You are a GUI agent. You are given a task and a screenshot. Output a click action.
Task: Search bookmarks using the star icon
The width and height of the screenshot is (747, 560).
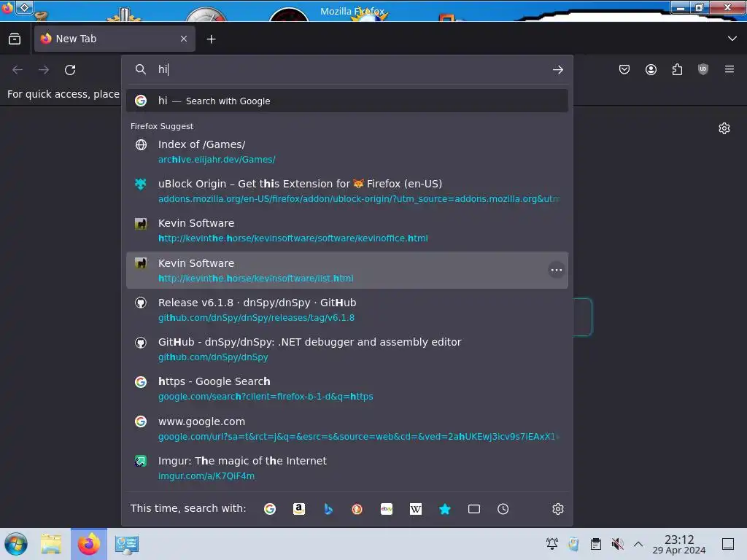point(445,508)
